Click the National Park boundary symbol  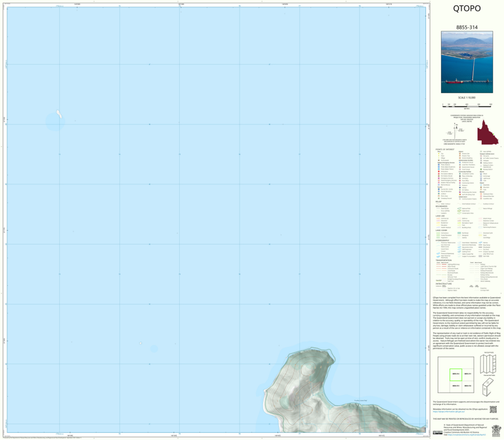coord(459,209)
